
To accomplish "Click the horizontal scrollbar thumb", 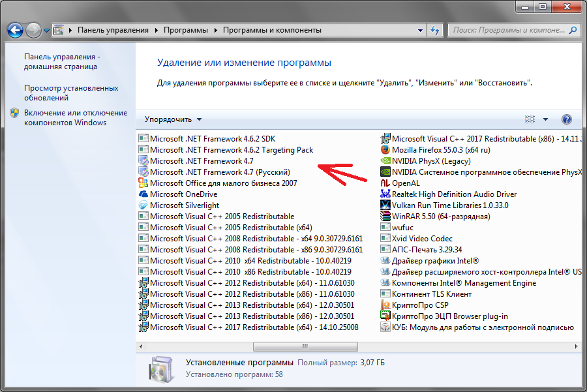I will pos(305,347).
